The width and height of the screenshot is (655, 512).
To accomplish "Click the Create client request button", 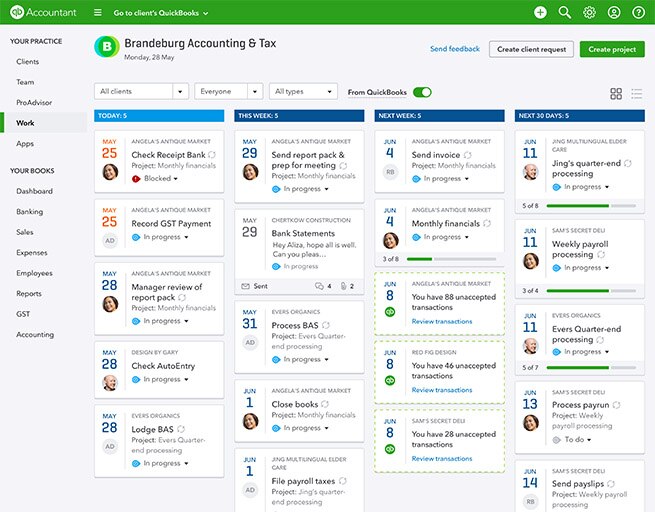I will click(531, 49).
